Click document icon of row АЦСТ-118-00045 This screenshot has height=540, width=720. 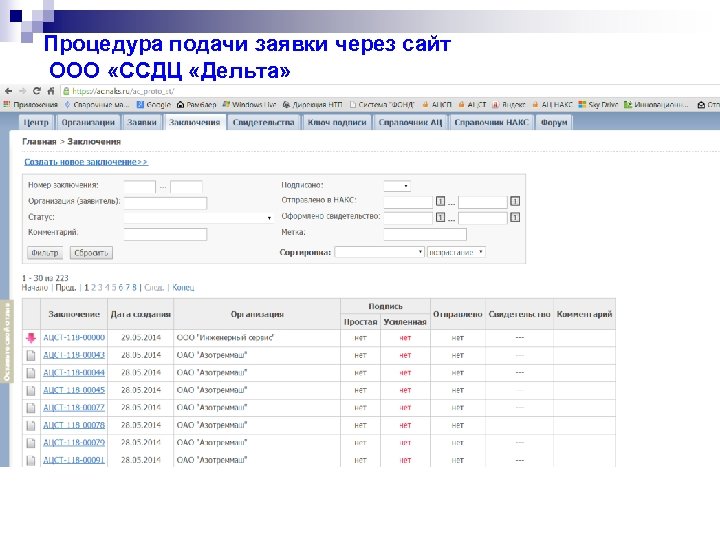pos(31,391)
